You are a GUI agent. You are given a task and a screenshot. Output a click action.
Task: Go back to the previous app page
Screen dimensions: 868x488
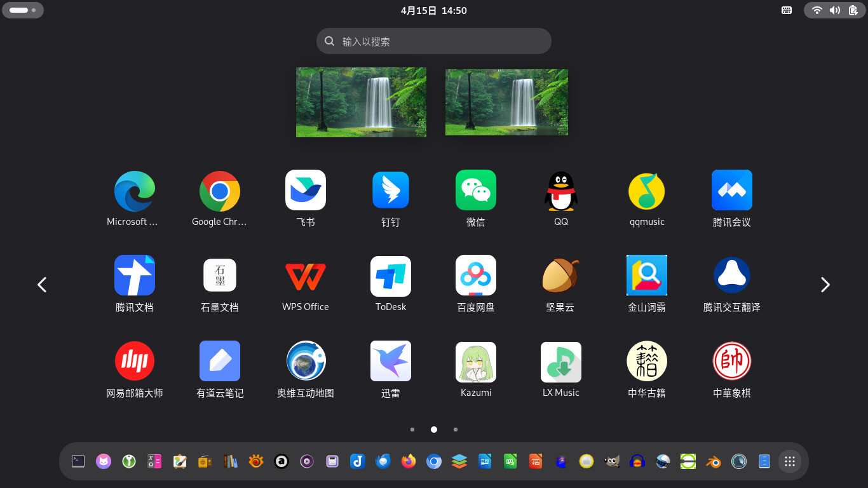point(42,285)
